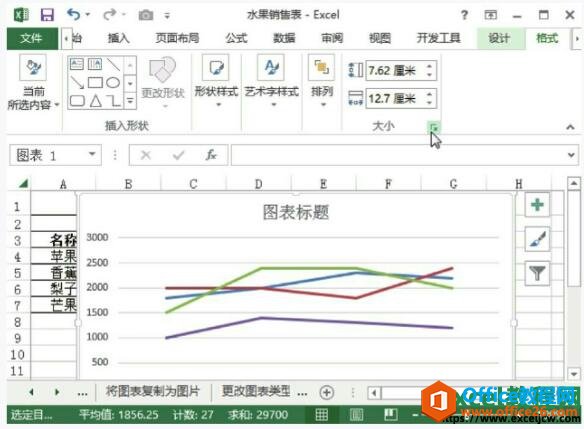The width and height of the screenshot is (584, 429).
Task: Switch to sheet tab 将图表复制为图片
Action: pos(153,391)
